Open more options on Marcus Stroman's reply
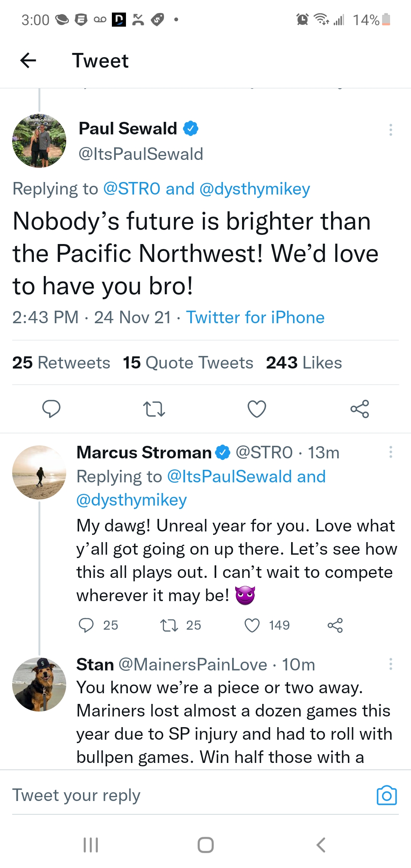 (390, 452)
